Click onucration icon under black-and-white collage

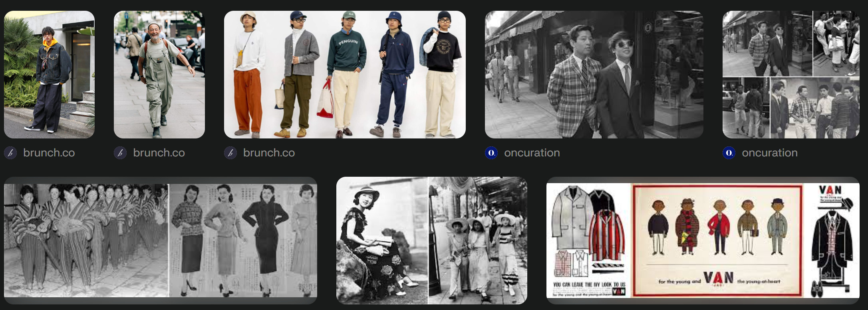(x=729, y=153)
